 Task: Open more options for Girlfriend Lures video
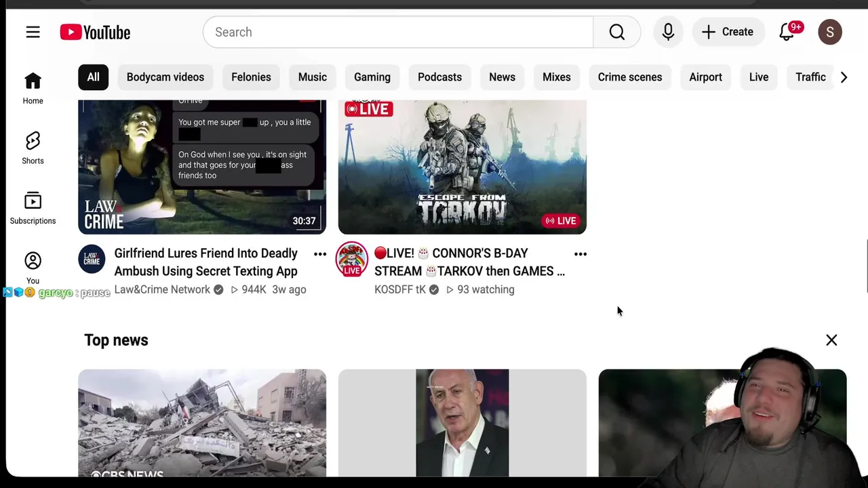(x=320, y=254)
